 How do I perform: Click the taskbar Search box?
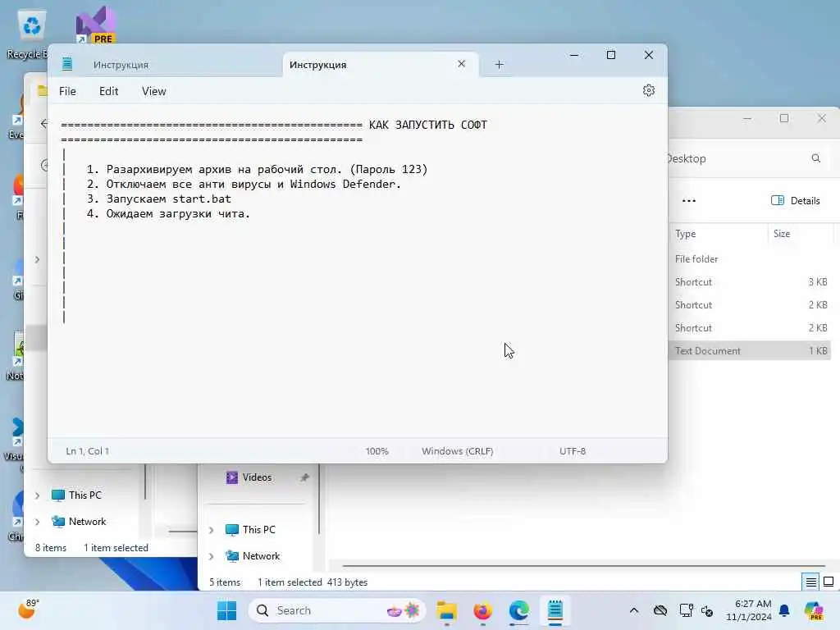pyautogui.click(x=337, y=610)
